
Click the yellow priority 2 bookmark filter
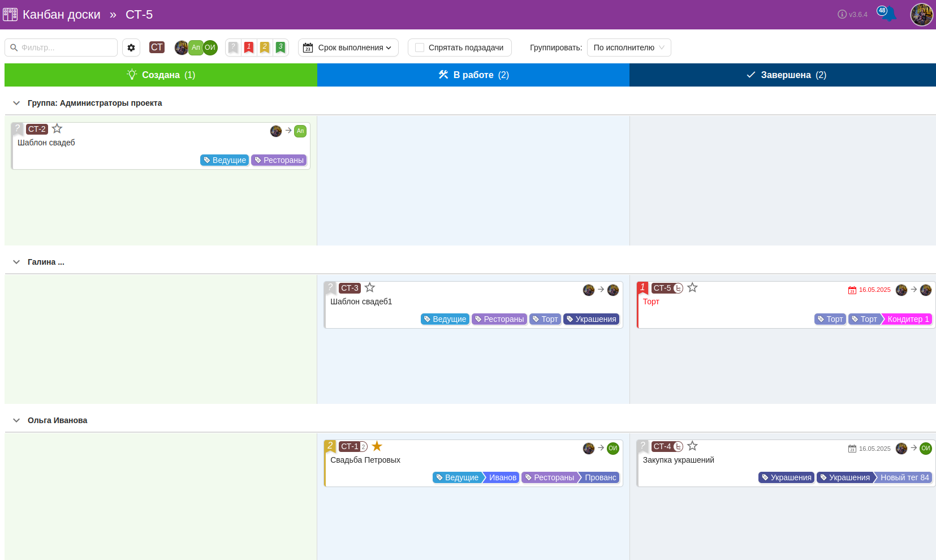coord(264,48)
